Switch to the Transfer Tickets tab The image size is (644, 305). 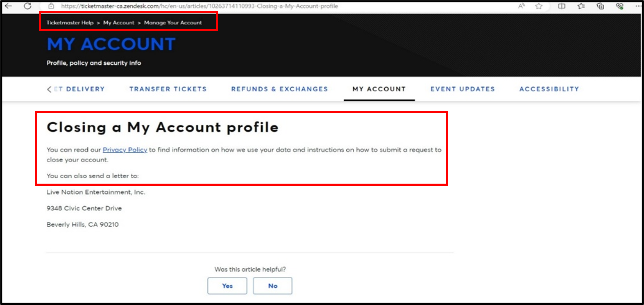pos(168,89)
